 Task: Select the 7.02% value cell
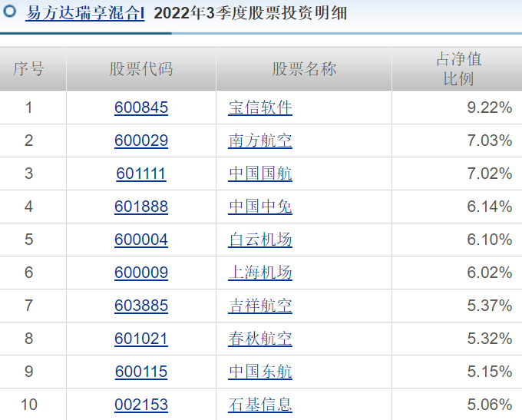coord(457,174)
